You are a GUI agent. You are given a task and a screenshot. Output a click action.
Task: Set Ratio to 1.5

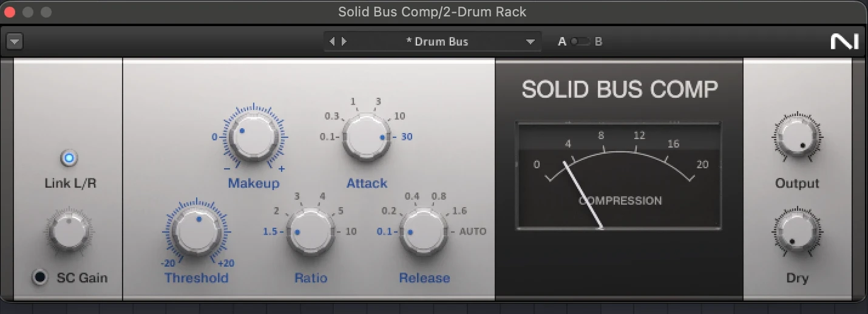click(271, 231)
